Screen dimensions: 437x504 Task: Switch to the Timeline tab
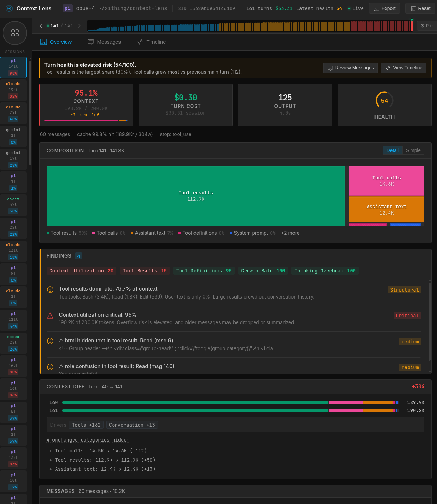[151, 42]
